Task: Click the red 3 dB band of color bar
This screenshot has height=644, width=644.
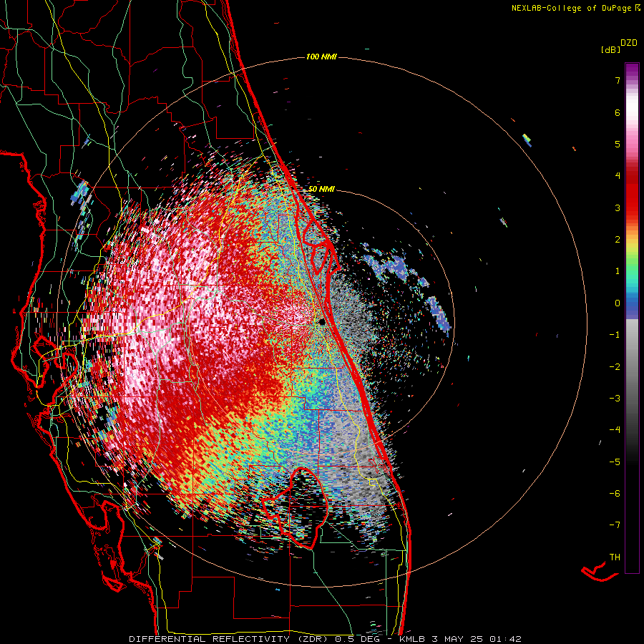Action: pyautogui.click(x=632, y=205)
